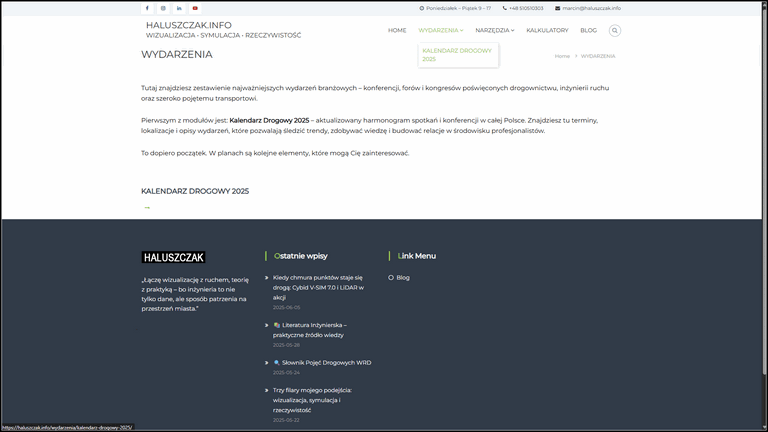Viewport: 768px width, 432px height.
Task: Go to HOME in navigation
Action: click(x=397, y=30)
